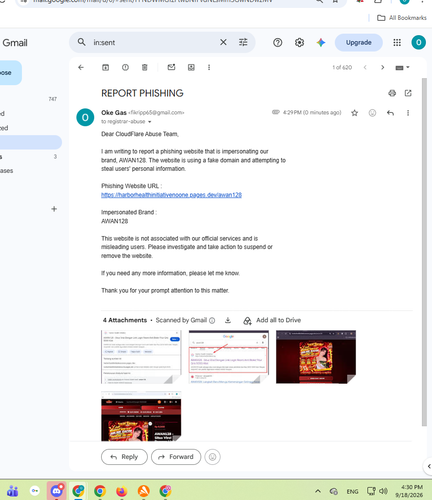Archive this email

[x=105, y=68]
